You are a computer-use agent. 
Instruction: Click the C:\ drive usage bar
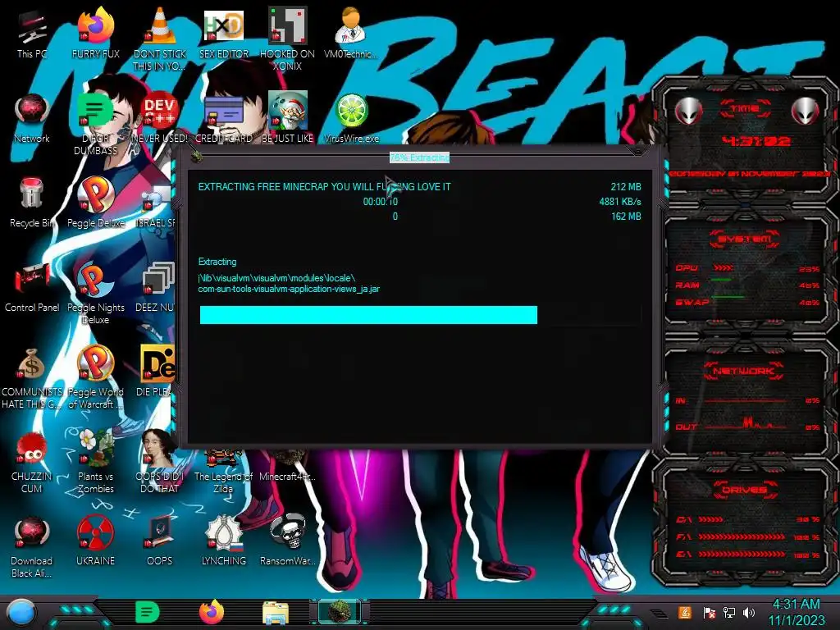711,519
